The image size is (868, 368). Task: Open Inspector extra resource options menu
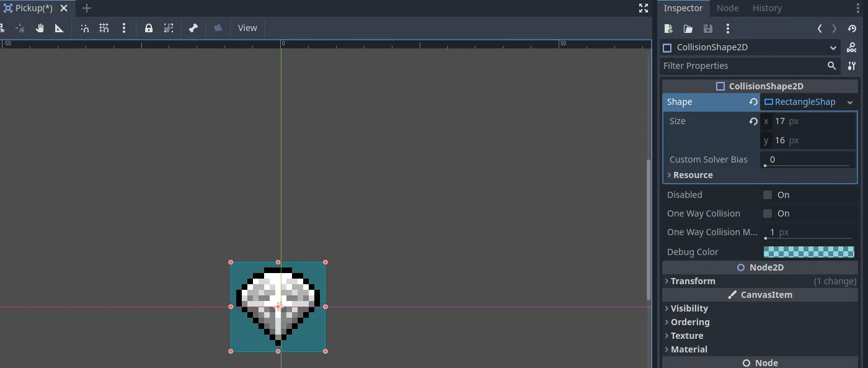[728, 29]
